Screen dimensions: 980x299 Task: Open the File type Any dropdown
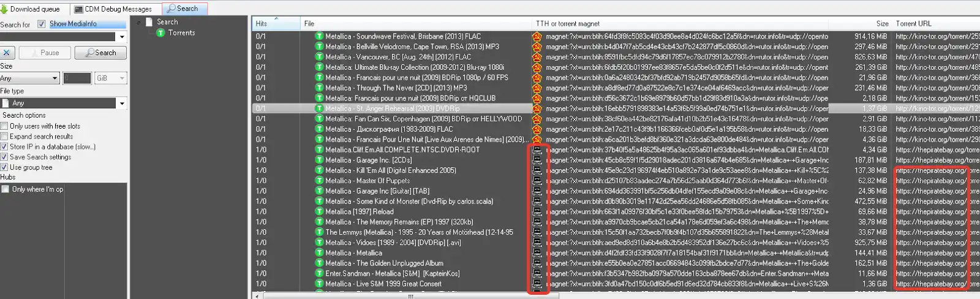pyautogui.click(x=122, y=103)
